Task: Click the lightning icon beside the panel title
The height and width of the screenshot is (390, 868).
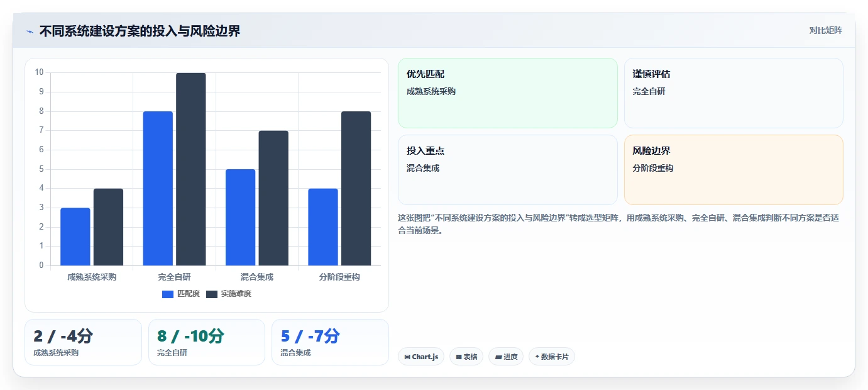Action: click(x=30, y=31)
